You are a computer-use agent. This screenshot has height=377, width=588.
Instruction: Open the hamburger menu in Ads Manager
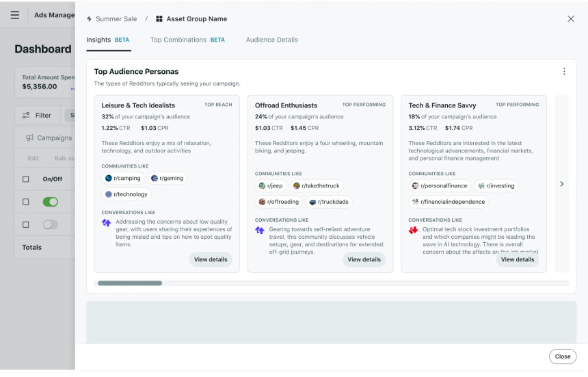point(15,15)
